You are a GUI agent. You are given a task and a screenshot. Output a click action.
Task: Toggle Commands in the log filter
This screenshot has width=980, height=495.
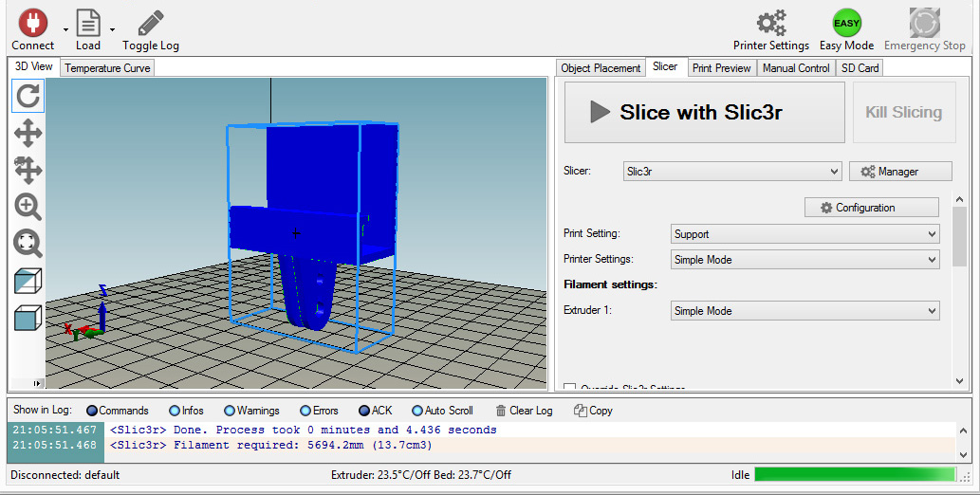tap(118, 411)
